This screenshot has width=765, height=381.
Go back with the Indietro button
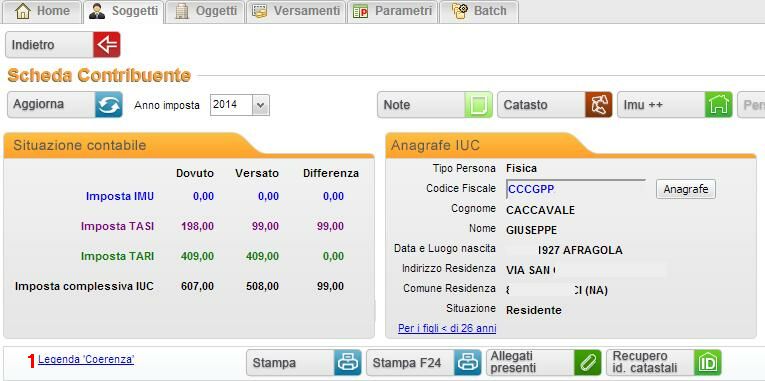coord(62,45)
